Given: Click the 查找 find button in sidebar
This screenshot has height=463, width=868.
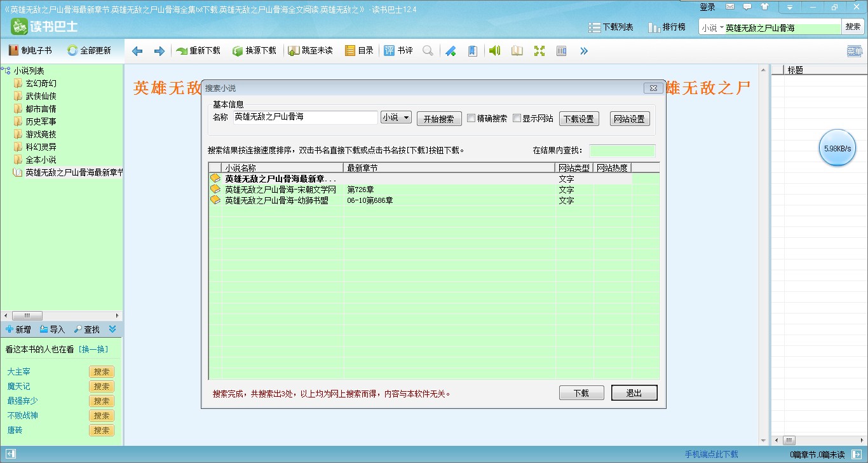Looking at the screenshot, I should pyautogui.click(x=87, y=329).
